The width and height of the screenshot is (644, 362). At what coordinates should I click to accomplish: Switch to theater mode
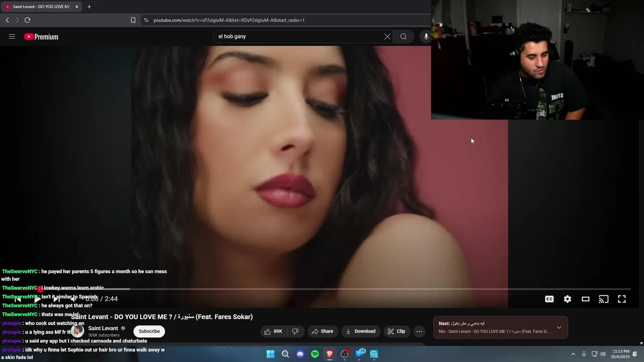(x=586, y=299)
